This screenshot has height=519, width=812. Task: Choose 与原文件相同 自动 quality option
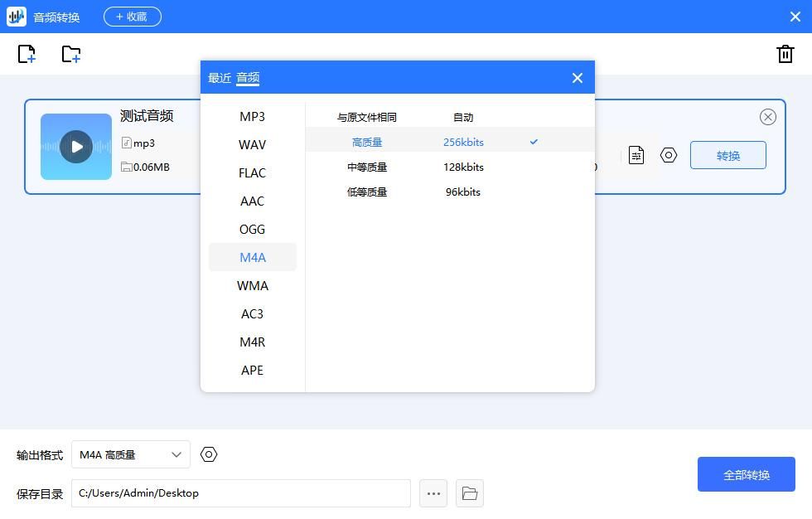(449, 118)
